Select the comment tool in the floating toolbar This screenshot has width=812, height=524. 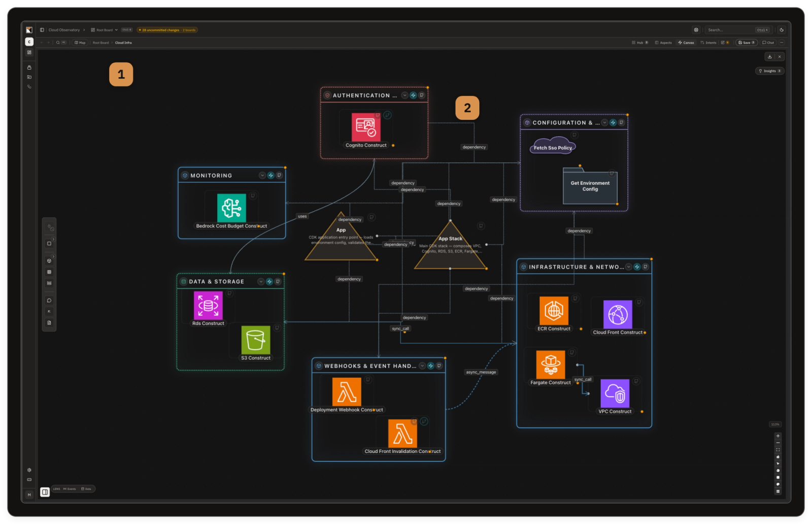(49, 301)
